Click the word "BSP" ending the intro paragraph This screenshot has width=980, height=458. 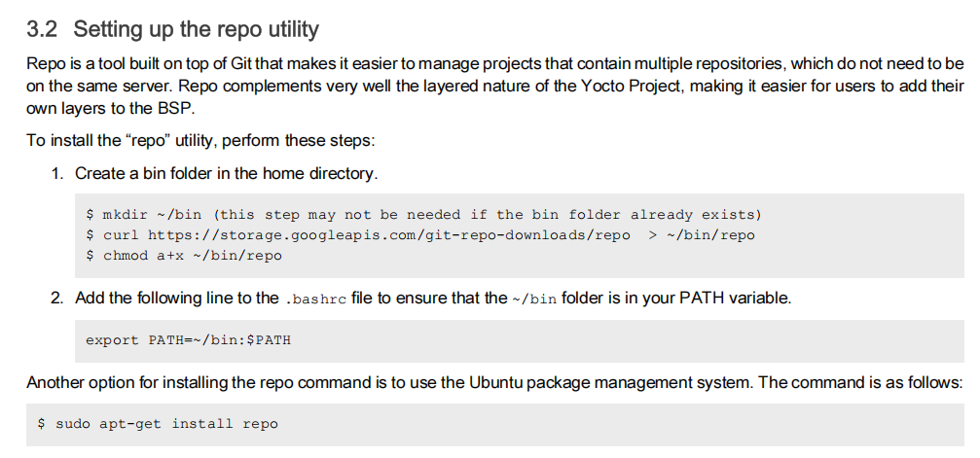point(162,106)
